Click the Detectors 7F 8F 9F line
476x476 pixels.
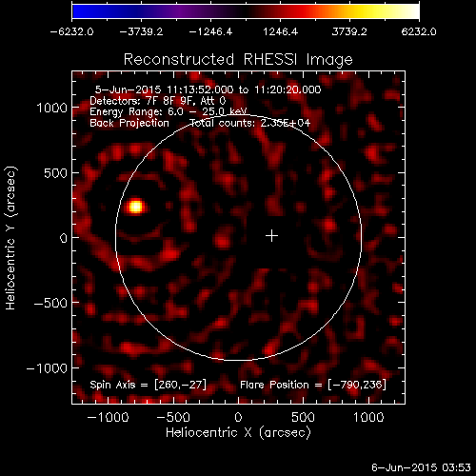point(158,101)
